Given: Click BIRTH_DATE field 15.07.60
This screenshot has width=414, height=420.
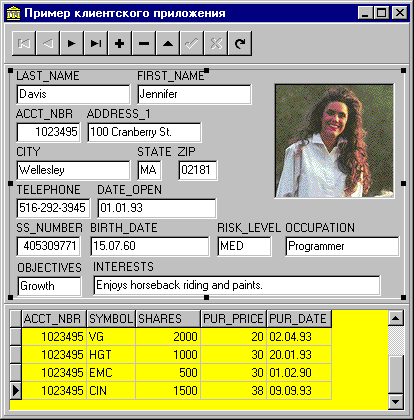Looking at the screenshot, I should pyautogui.click(x=150, y=246).
